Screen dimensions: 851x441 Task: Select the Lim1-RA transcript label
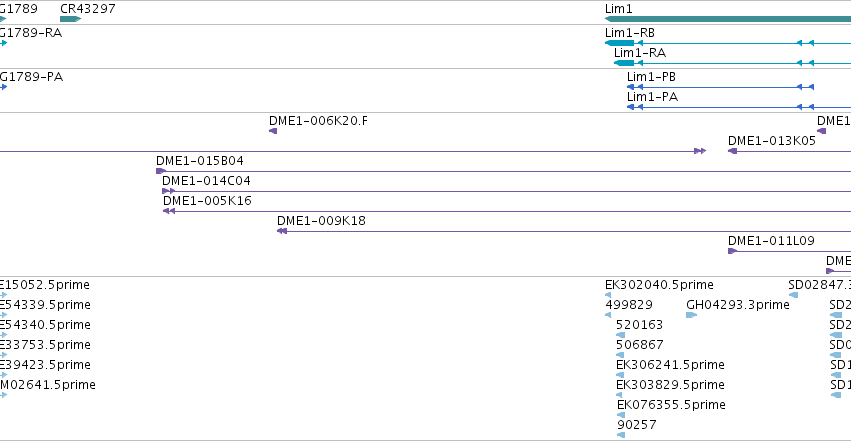click(x=640, y=53)
